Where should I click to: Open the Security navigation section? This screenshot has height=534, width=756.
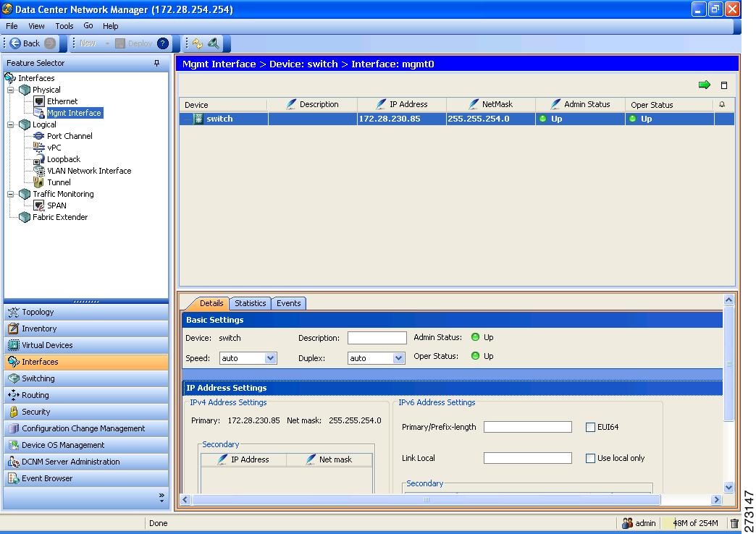[86, 412]
